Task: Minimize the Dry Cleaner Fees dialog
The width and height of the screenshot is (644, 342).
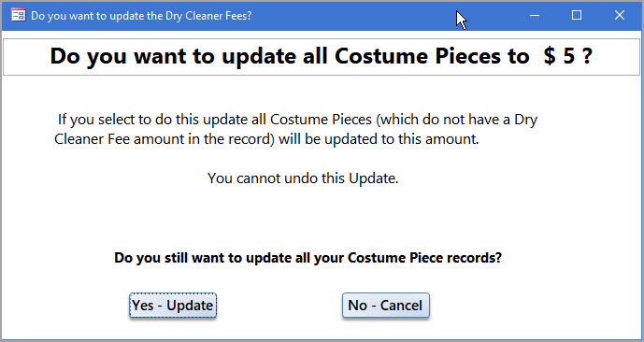Action: 535,16
